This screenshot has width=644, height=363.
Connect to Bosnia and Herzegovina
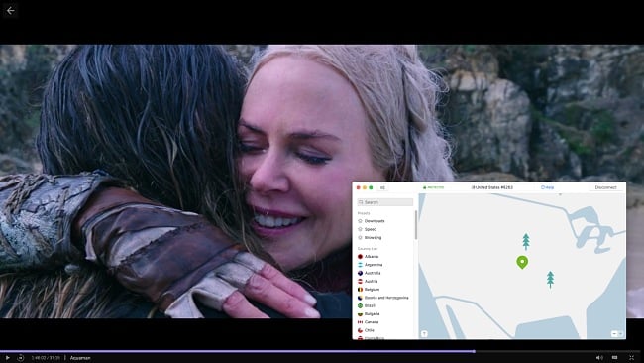(x=386, y=298)
